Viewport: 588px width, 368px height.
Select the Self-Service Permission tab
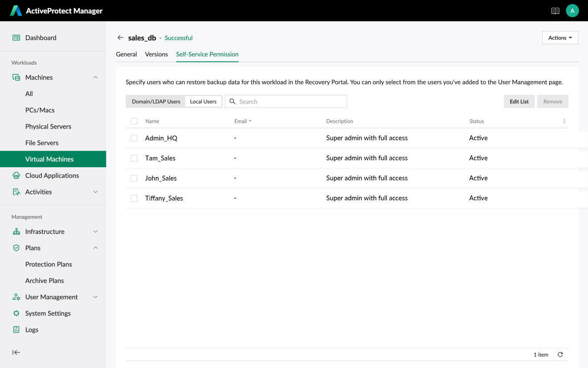coord(207,54)
